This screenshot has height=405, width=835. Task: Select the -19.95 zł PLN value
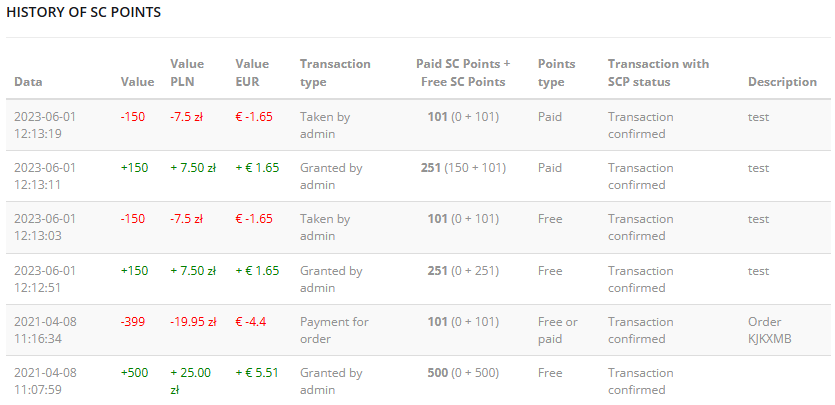click(x=193, y=322)
